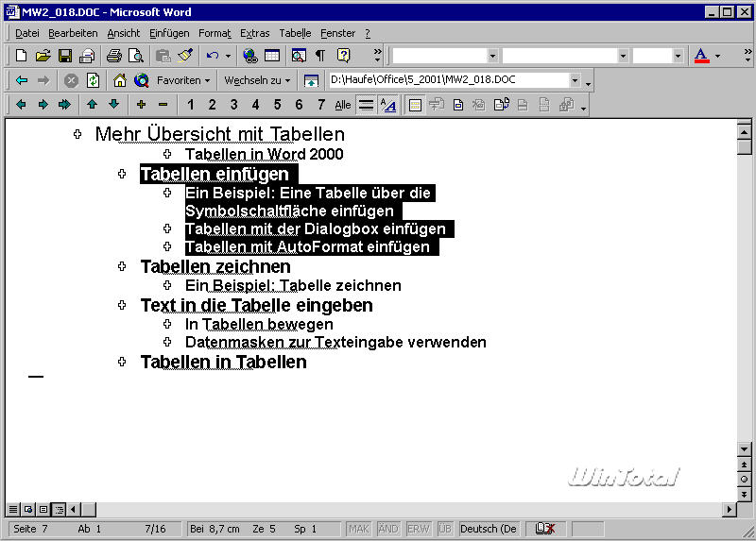Collapse the heading with the minus toolbar button

pyautogui.click(x=163, y=105)
